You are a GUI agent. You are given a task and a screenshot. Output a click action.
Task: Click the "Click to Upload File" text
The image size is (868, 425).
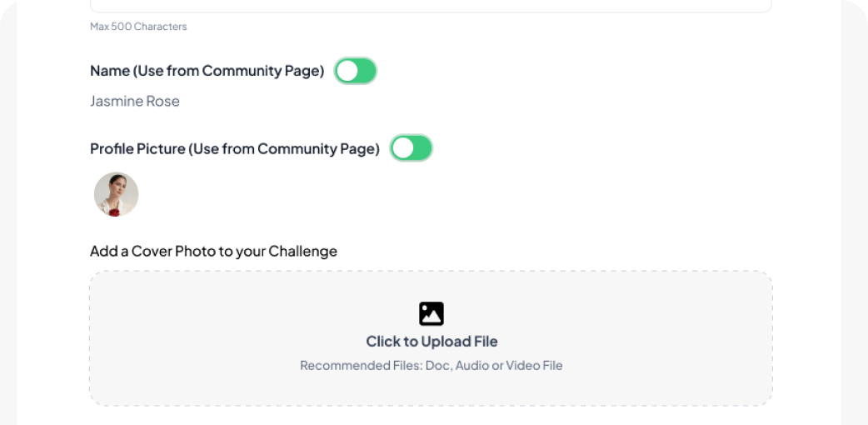(432, 341)
